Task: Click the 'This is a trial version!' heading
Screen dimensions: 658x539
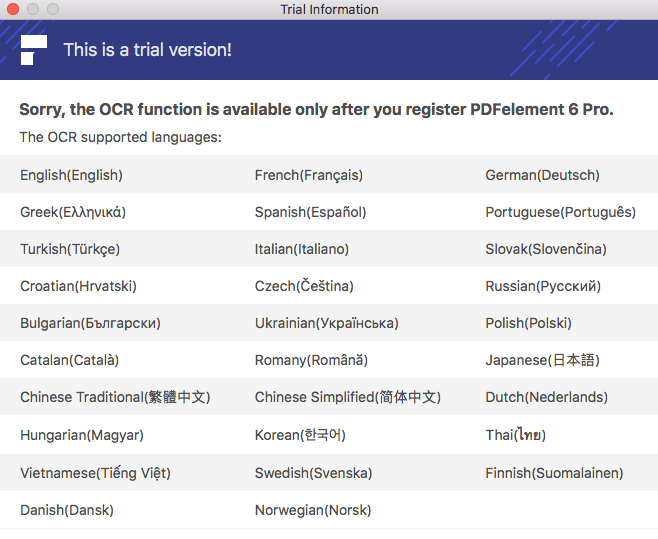Action: (x=147, y=50)
